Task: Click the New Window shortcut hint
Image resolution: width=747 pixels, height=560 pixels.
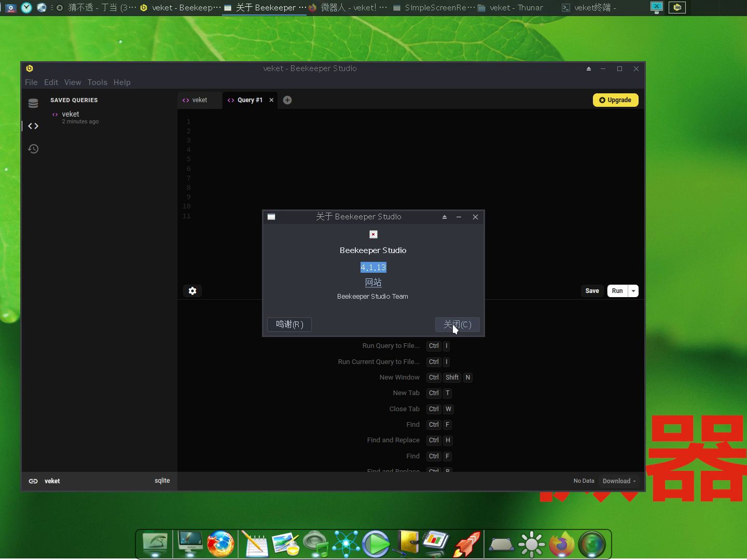Action: point(399,377)
